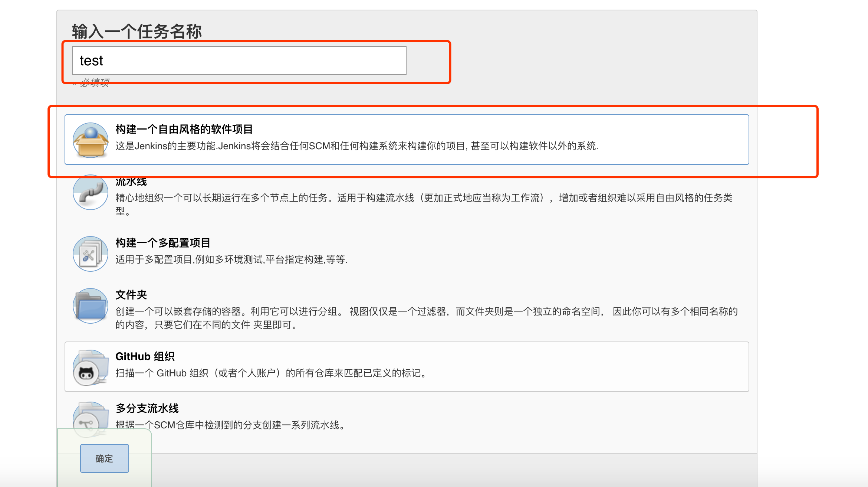This screenshot has width=868, height=487.
Task: Click the pipeline pipe icon
Action: click(x=91, y=192)
